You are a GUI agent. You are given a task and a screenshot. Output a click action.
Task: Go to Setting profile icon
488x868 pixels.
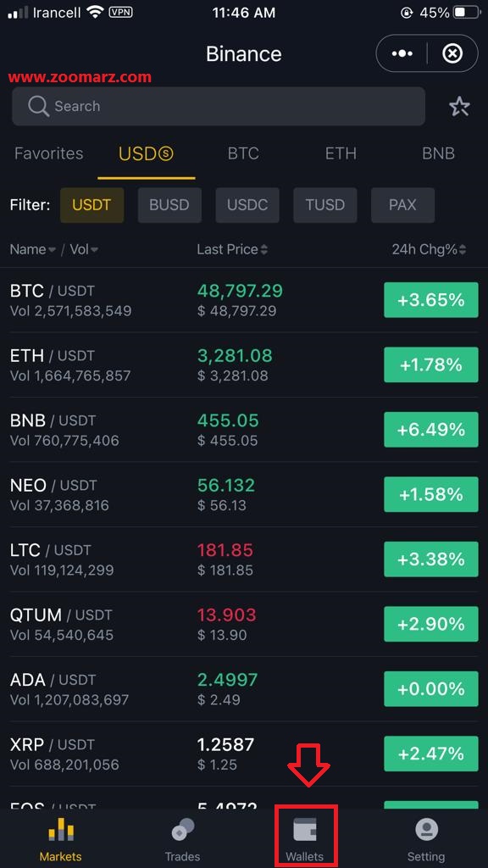(426, 829)
